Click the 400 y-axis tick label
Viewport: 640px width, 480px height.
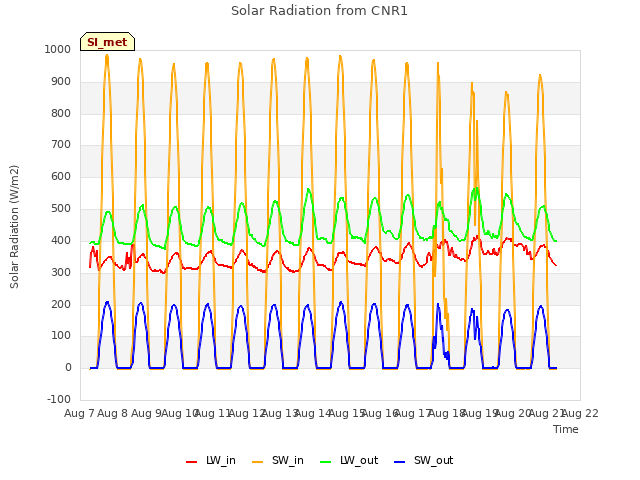(x=61, y=240)
